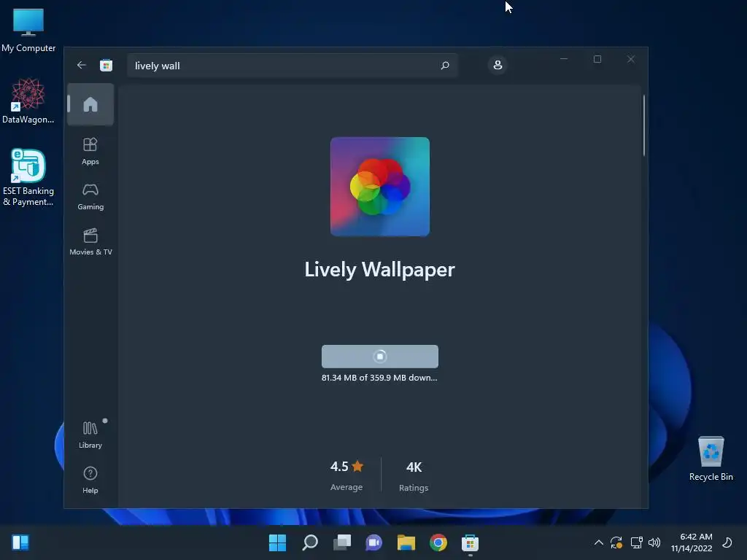Click the search magnifier in Store search box
This screenshot has height=560, width=747.
[445, 66]
